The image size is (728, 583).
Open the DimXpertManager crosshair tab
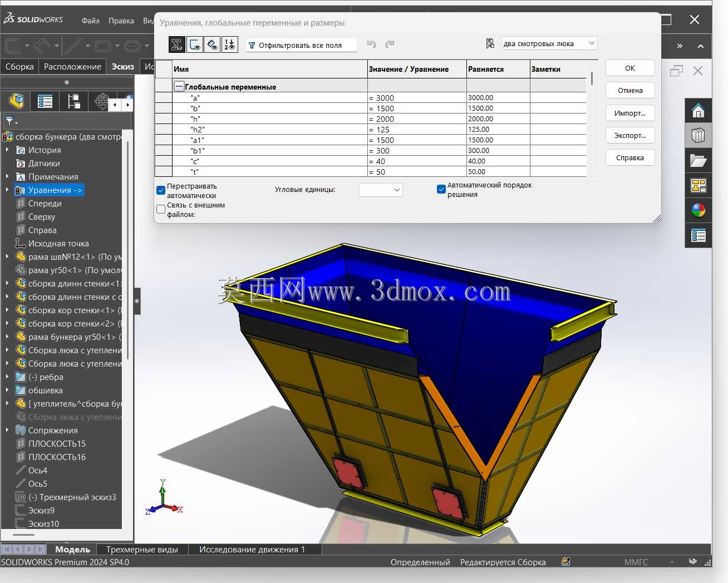click(101, 101)
